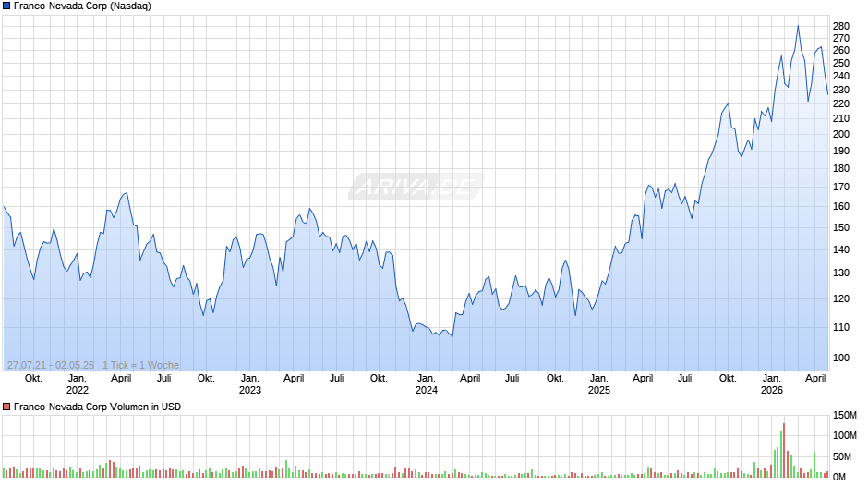Click the 'Jan. 2022' time axis label
The height and width of the screenshot is (486, 868).
[x=78, y=384]
